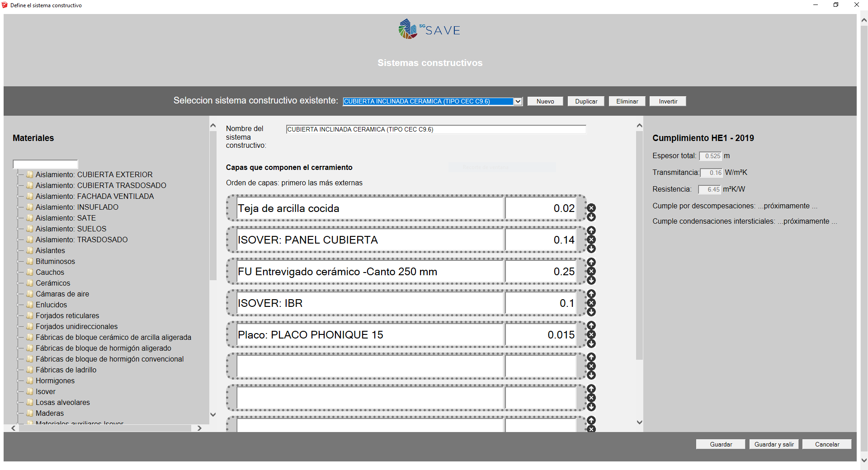Screen dimensions: 868x470
Task: Move Teja de arcilla cocida layer down
Action: 591,217
